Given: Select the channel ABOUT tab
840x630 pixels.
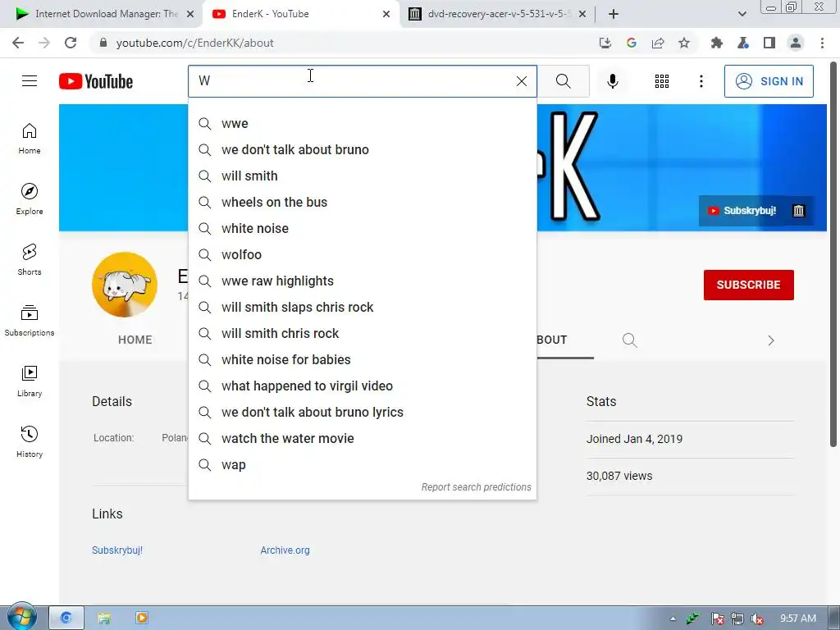Looking at the screenshot, I should pos(552,340).
